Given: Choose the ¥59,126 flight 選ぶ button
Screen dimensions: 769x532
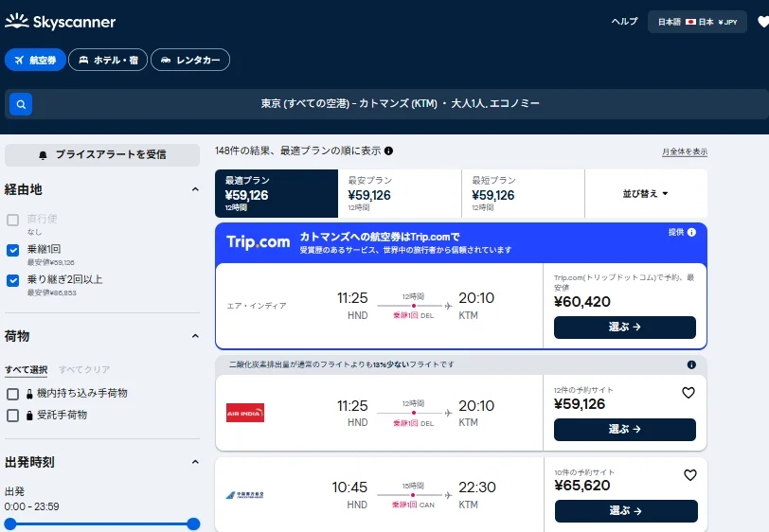Looking at the screenshot, I should click(x=625, y=430).
